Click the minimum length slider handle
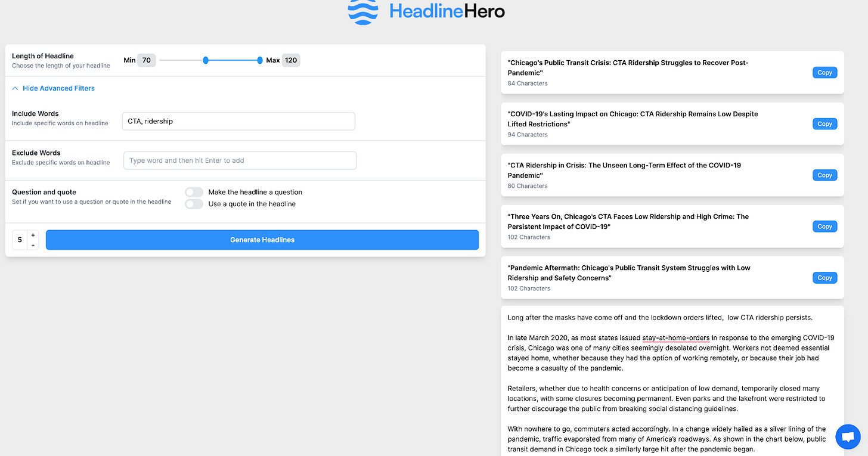Screen dimensions: 868x456 point(206,60)
